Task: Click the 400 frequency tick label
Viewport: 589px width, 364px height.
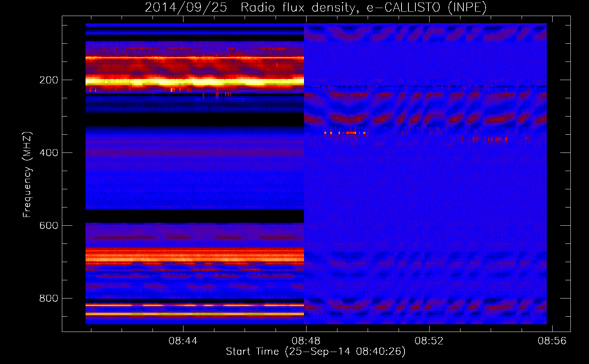Action: pos(49,153)
